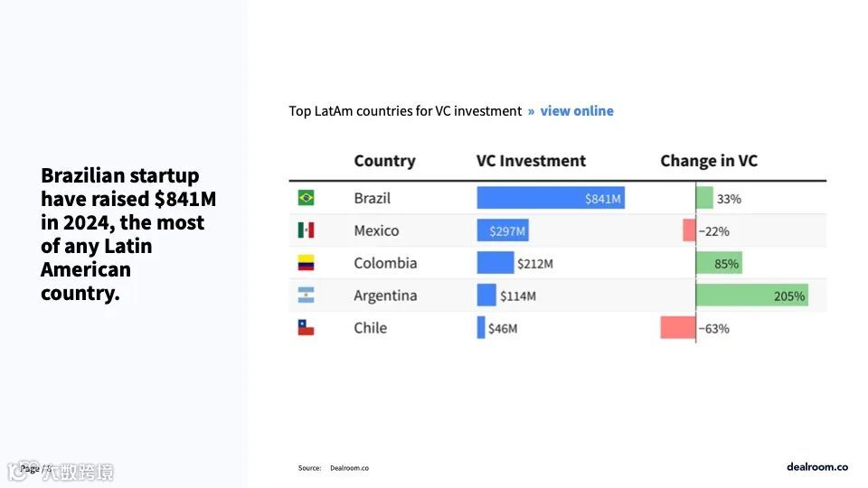Click the VC Investment column header
Viewport: 868px width, 488px height.
click(531, 161)
